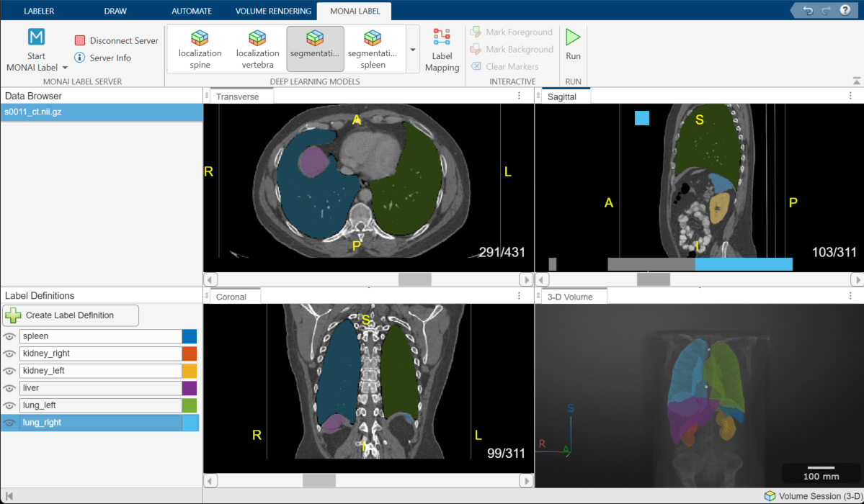Viewport: 864px width, 504px height.
Task: Hide the spleen label
Action: point(9,336)
